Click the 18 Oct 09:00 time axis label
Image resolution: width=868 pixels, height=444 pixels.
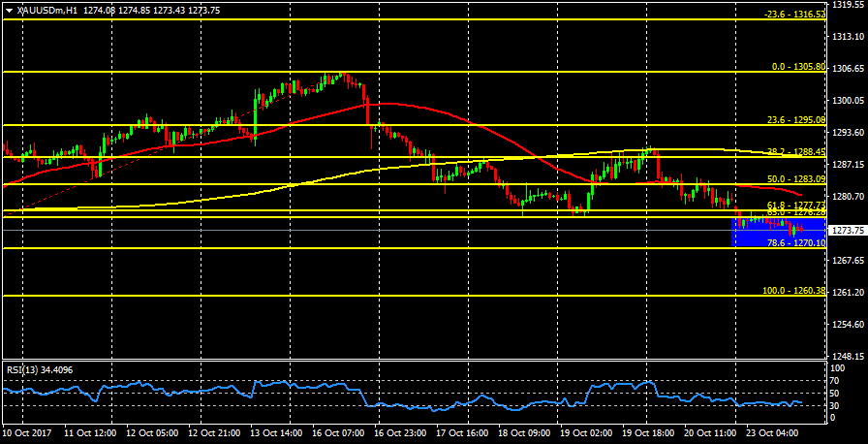point(525,433)
